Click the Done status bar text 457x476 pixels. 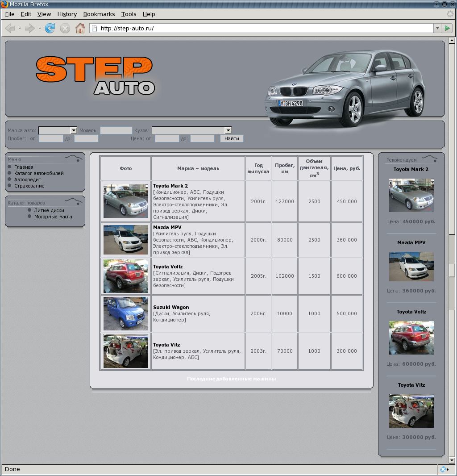click(x=12, y=469)
